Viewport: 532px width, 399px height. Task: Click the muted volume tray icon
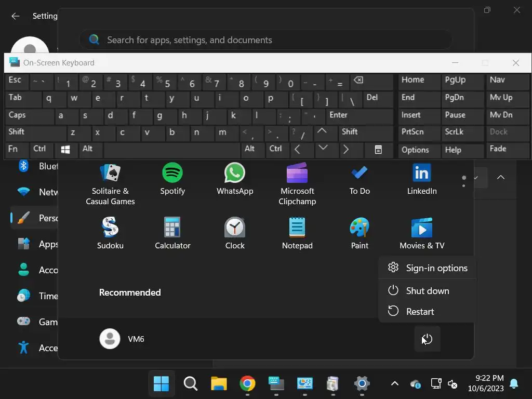453,384
